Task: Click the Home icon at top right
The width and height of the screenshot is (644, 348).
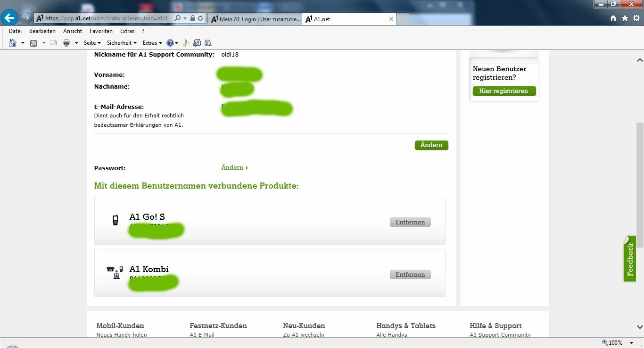Action: point(613,18)
